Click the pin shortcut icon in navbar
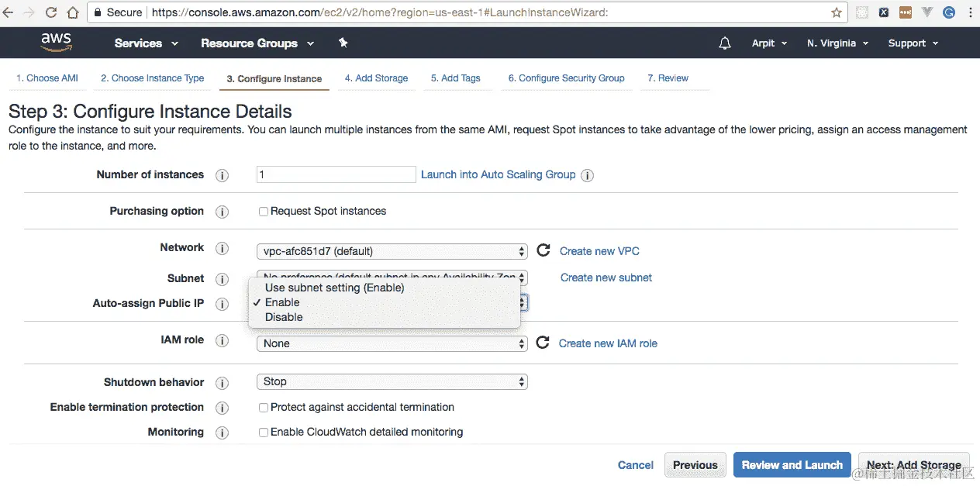Viewport: 980px width, 486px height. click(x=343, y=43)
